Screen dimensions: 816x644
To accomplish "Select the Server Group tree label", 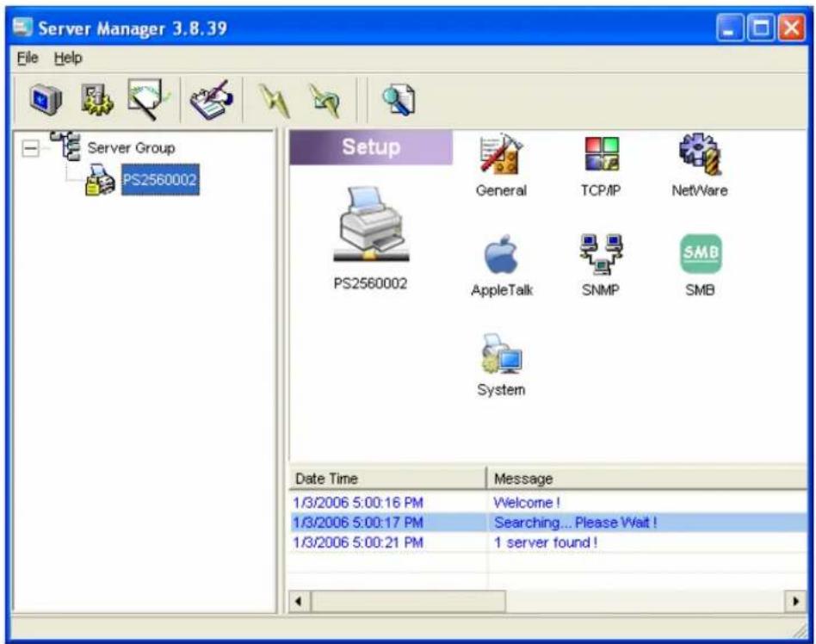I will pos(131,148).
